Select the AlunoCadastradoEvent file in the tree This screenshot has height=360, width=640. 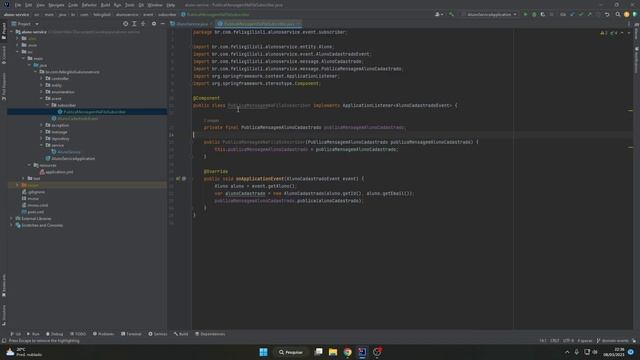[75, 118]
